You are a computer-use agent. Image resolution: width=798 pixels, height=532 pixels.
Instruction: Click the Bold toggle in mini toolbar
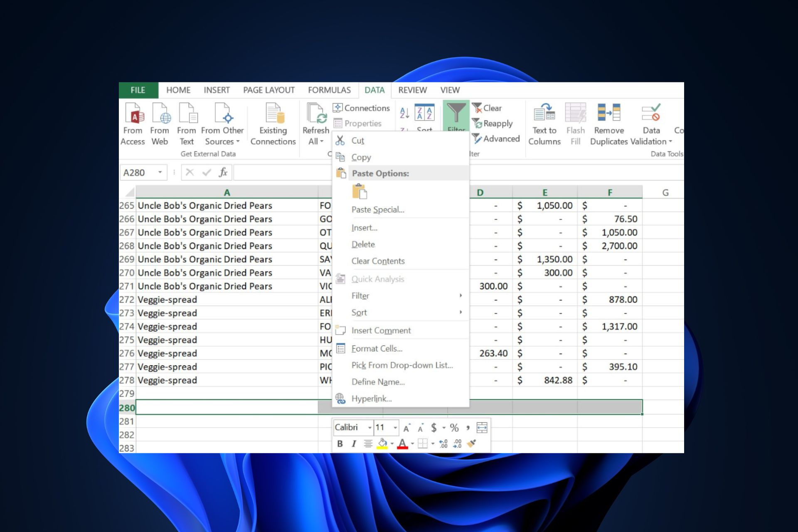339,443
